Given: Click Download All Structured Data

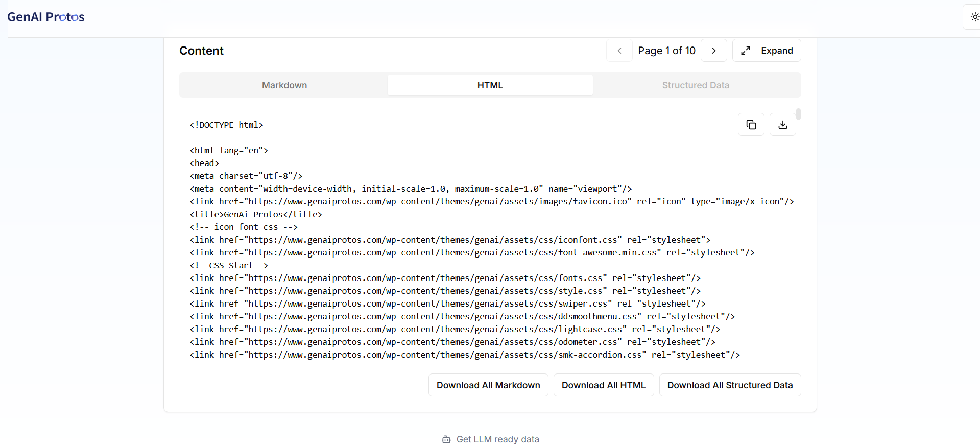Looking at the screenshot, I should (x=730, y=385).
